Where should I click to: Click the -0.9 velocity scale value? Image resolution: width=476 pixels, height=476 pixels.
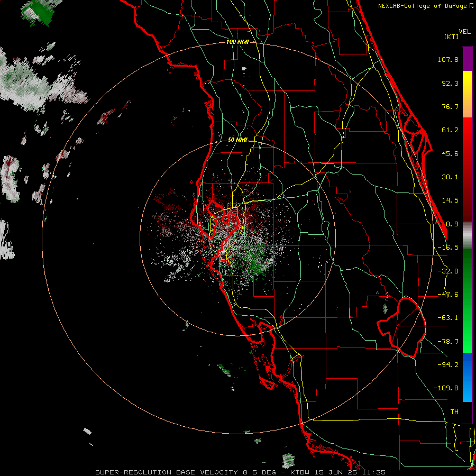pos(450,224)
